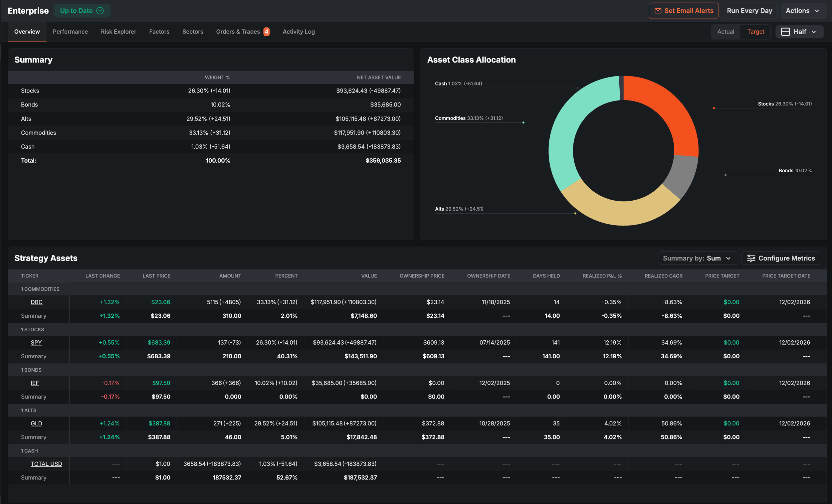Click the Actions chevron arrow icon

[817, 11]
